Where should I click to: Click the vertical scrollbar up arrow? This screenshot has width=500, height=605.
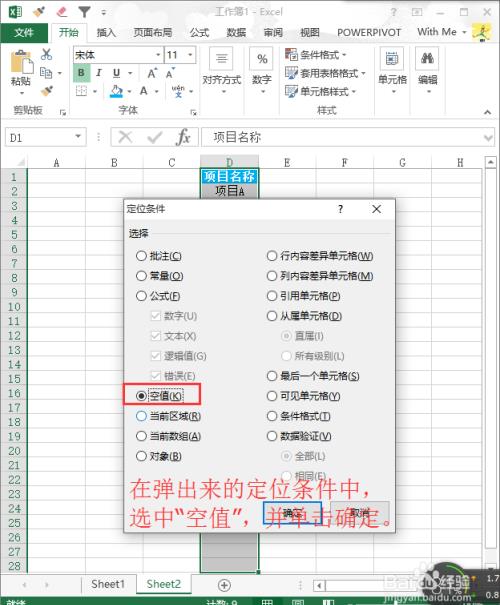[490, 162]
